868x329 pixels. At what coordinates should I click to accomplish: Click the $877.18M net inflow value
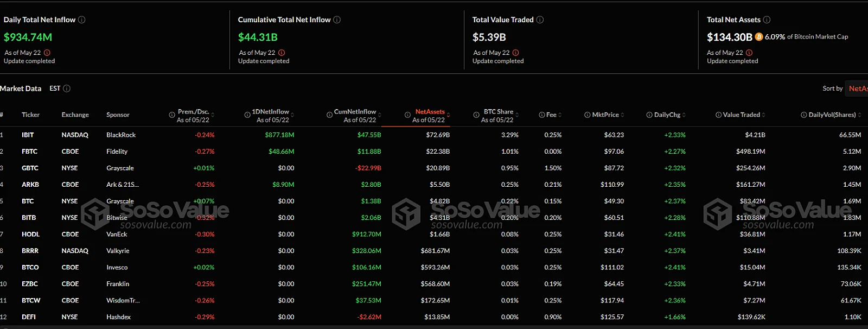tap(279, 135)
